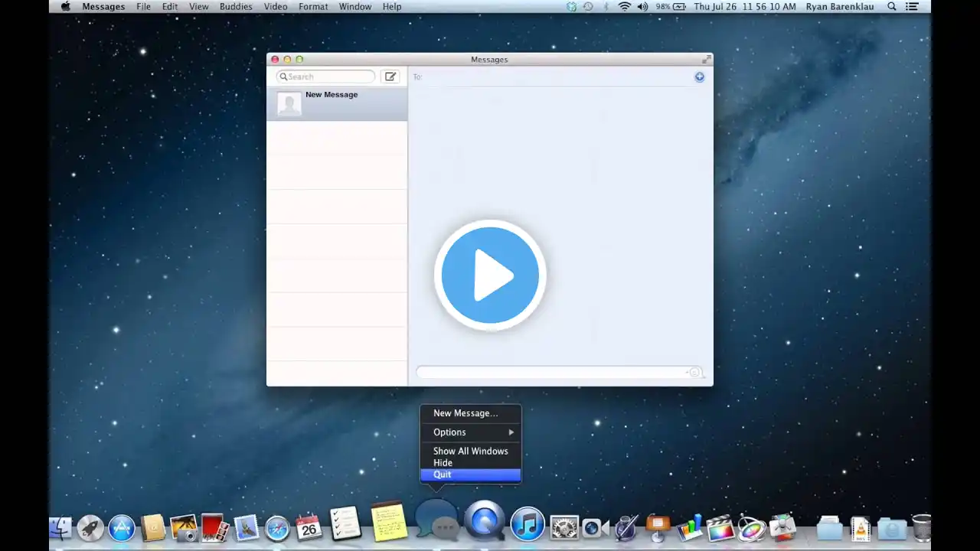
Task: Launch Safari from the dock
Action: click(277, 527)
